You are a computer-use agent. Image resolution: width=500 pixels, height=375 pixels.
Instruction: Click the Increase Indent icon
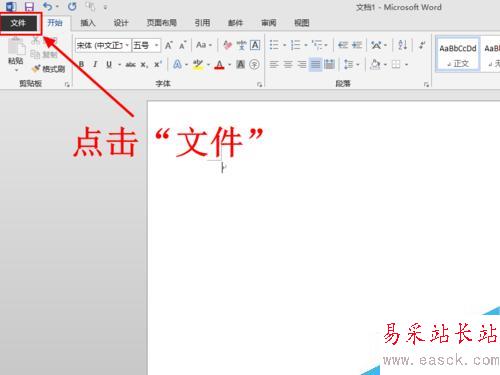357,45
